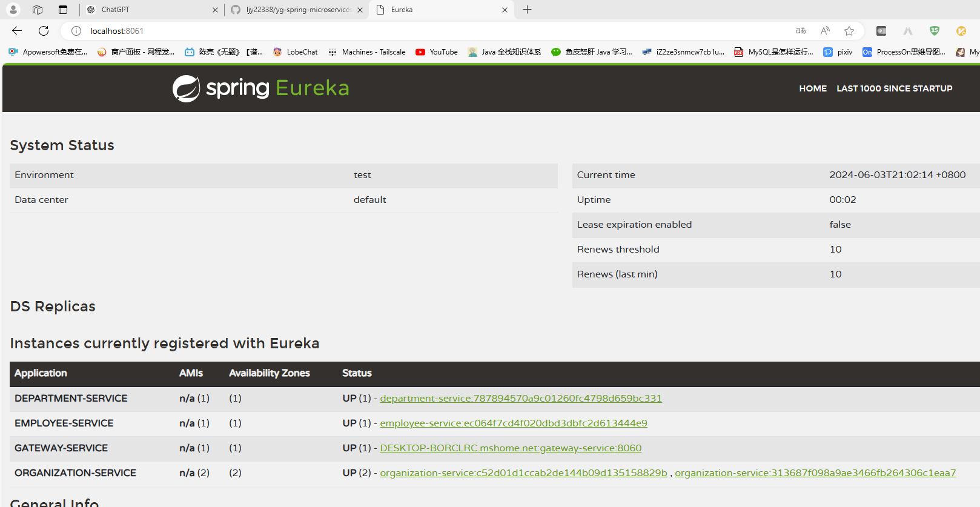Image resolution: width=980 pixels, height=507 pixels.
Task: Select the Environment value test
Action: 362,175
